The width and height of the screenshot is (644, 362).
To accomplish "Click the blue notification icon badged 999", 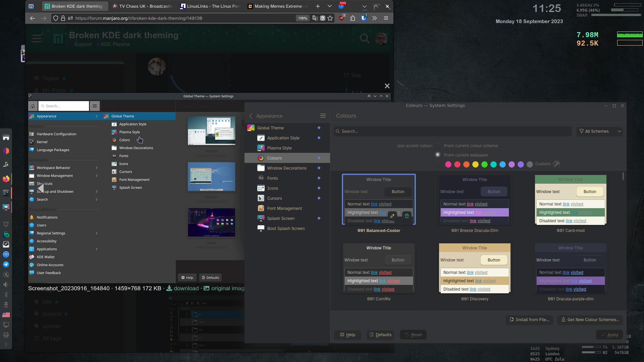I will [341, 6].
